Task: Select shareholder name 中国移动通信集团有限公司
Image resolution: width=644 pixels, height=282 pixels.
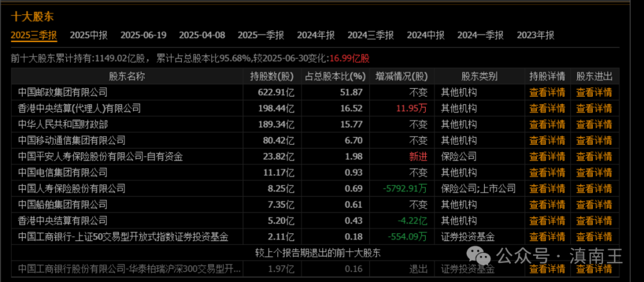Action: tap(72, 140)
